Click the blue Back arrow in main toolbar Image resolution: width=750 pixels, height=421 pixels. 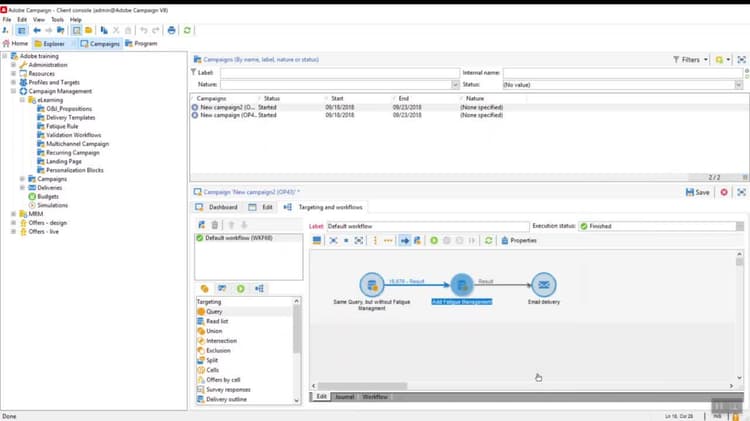coord(37,30)
